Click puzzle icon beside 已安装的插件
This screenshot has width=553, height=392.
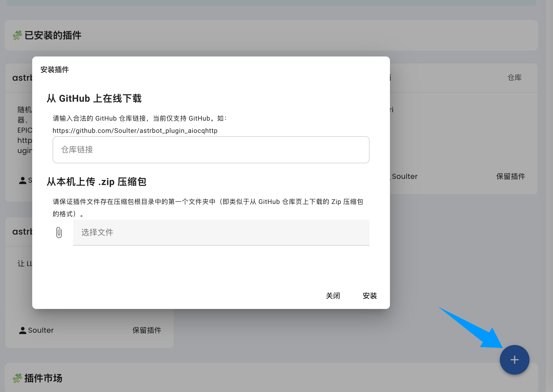click(x=17, y=35)
